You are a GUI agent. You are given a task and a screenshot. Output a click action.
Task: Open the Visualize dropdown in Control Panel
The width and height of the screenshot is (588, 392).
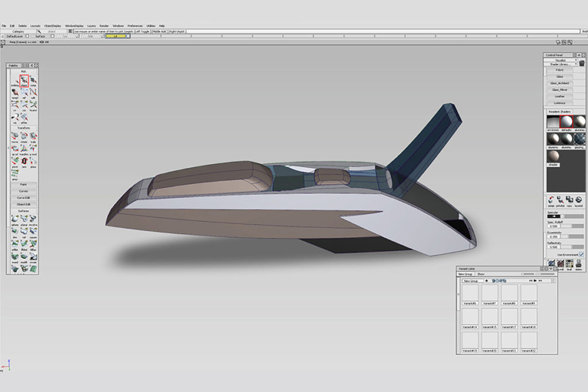pos(562,60)
